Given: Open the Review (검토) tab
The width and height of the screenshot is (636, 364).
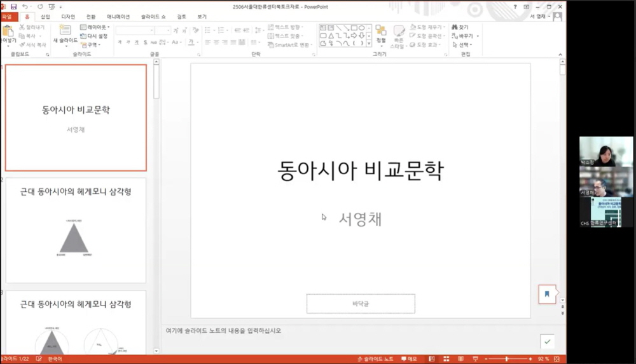Looking at the screenshot, I should pyautogui.click(x=181, y=17).
